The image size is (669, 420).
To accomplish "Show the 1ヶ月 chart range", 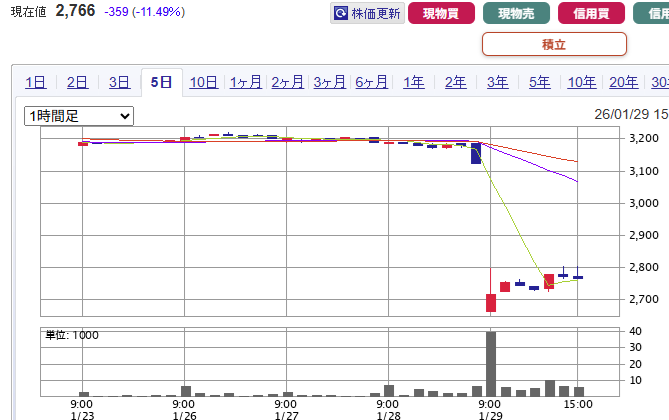I will 246,83.
